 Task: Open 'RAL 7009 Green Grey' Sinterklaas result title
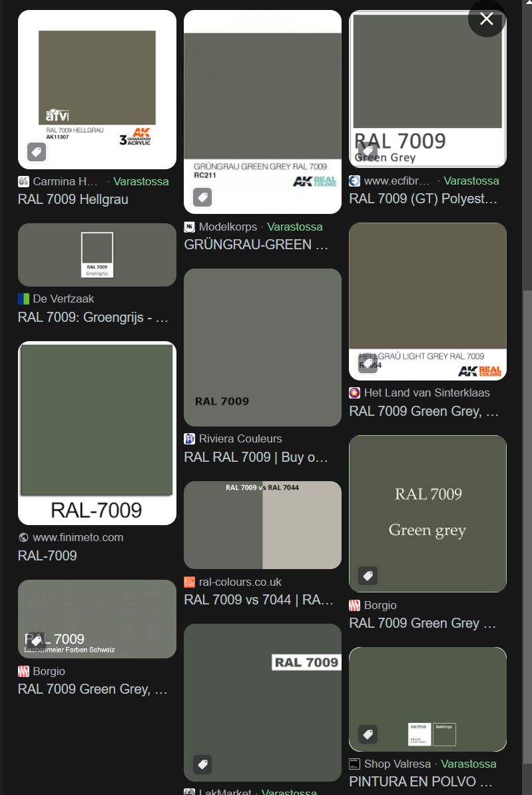423,411
